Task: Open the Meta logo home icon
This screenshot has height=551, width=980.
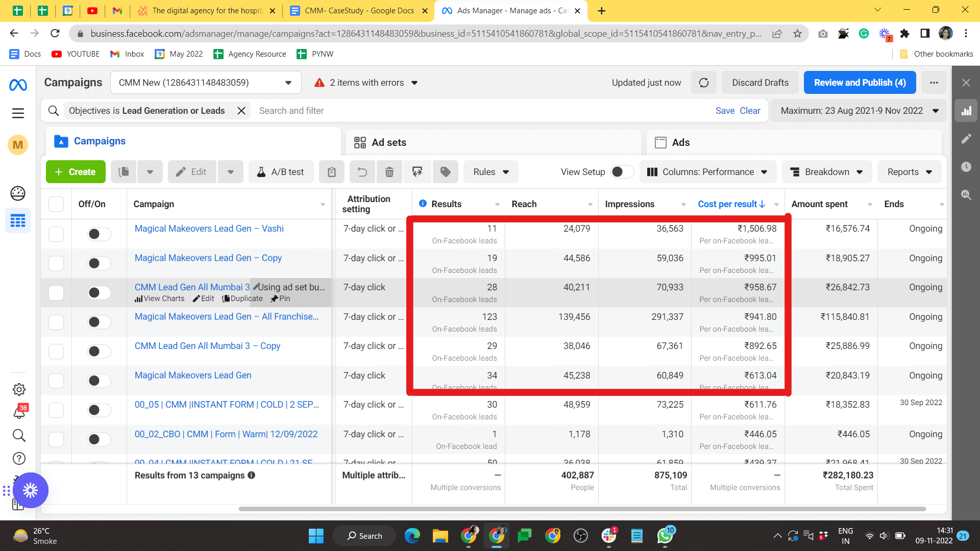Action: click(18, 85)
